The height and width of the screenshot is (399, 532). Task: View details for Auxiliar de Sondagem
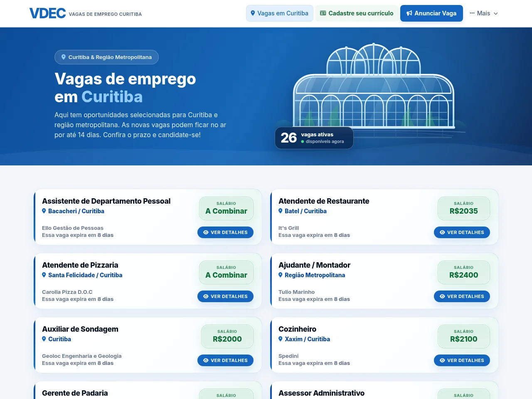coord(225,360)
